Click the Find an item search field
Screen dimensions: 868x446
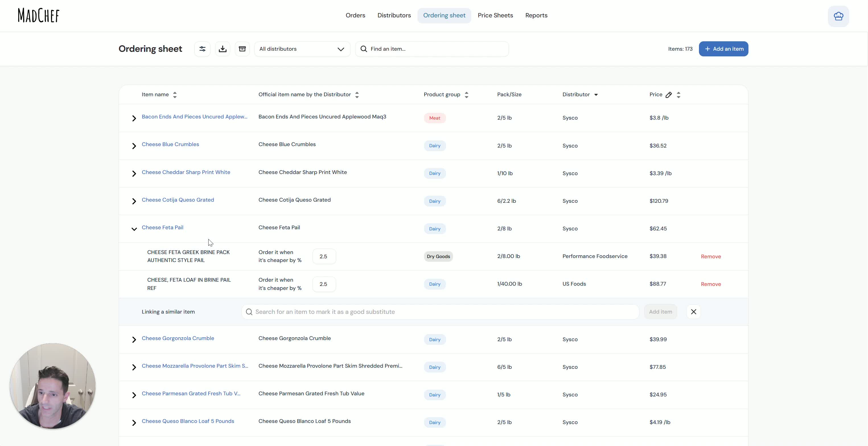tap(432, 49)
